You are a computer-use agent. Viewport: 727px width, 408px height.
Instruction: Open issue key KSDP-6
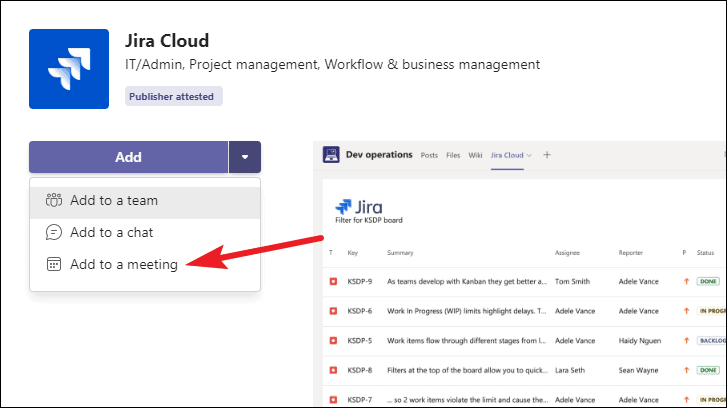tap(360, 311)
